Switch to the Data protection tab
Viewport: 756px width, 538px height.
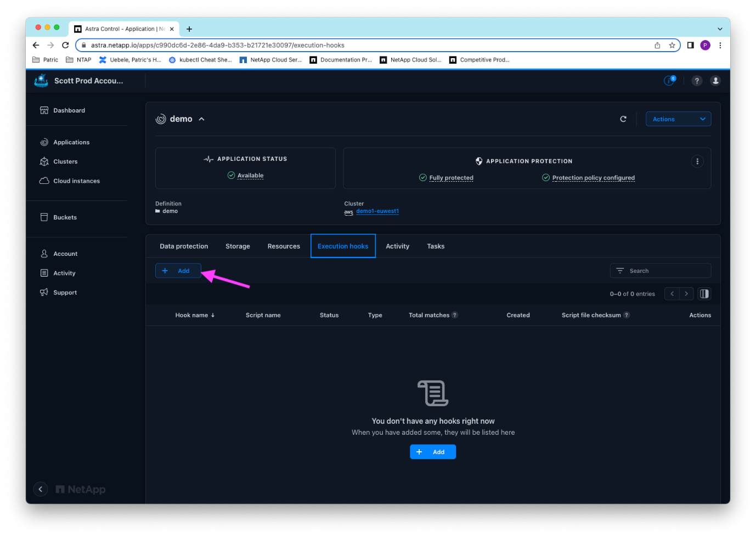tap(184, 246)
